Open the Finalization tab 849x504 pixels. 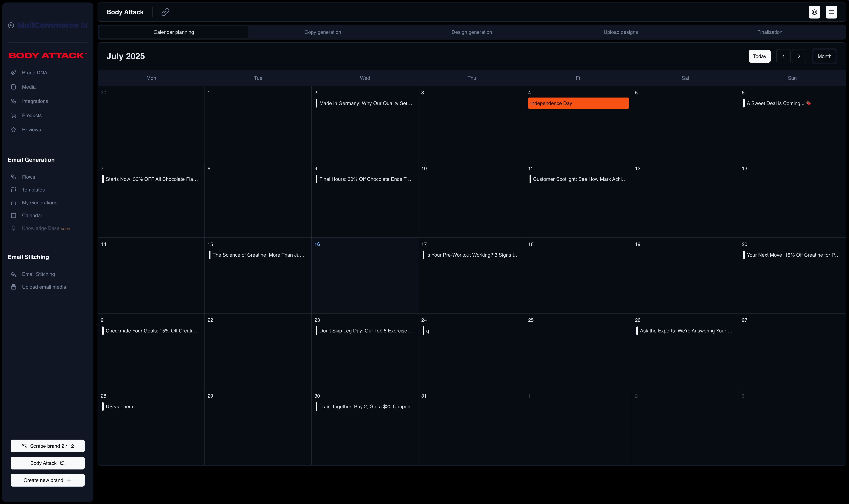[x=769, y=32]
